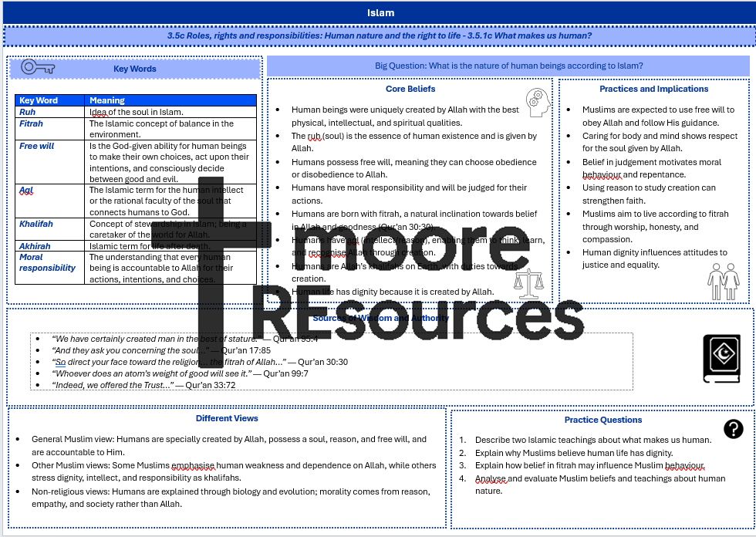Select the 'Ruh' key word cell
Image resolution: width=756 pixels, height=537 pixels.
(x=49, y=112)
